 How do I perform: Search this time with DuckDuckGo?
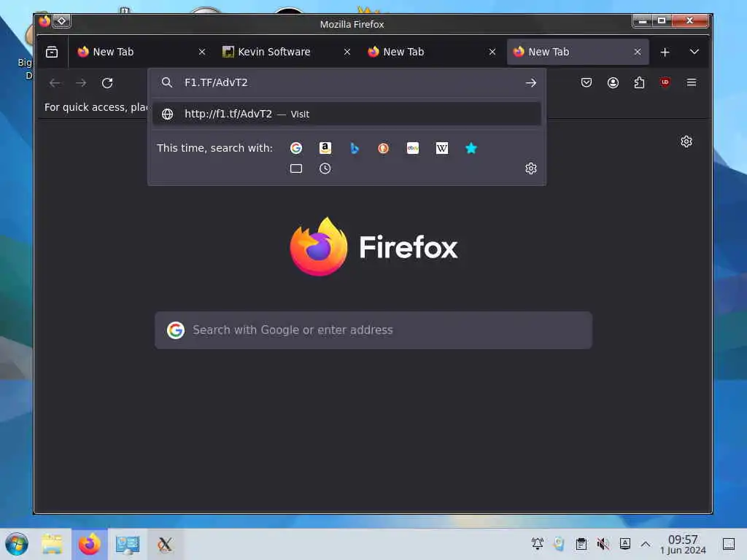click(x=384, y=148)
